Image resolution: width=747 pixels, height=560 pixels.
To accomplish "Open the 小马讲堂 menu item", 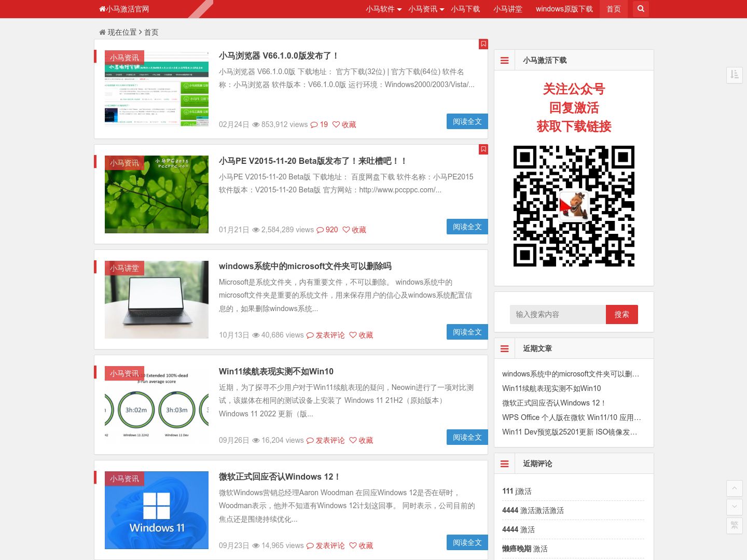I will click(x=508, y=9).
